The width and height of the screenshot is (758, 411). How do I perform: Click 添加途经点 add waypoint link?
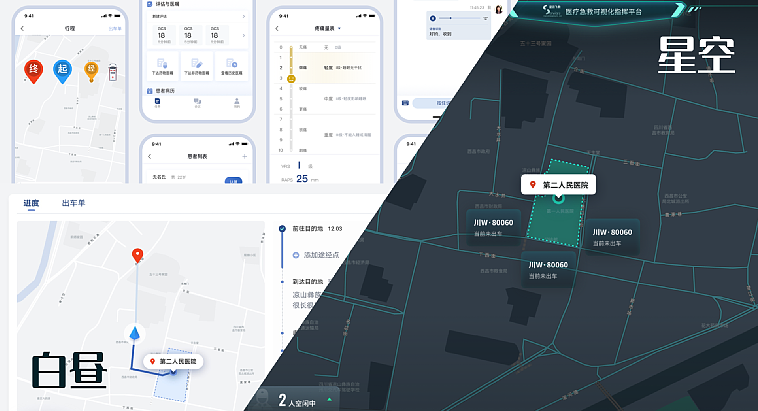[x=317, y=255]
